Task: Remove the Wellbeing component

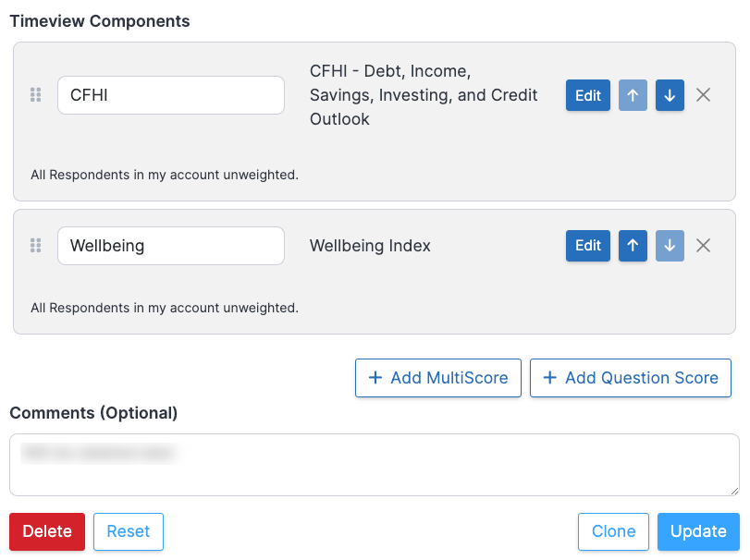Action: [703, 246]
